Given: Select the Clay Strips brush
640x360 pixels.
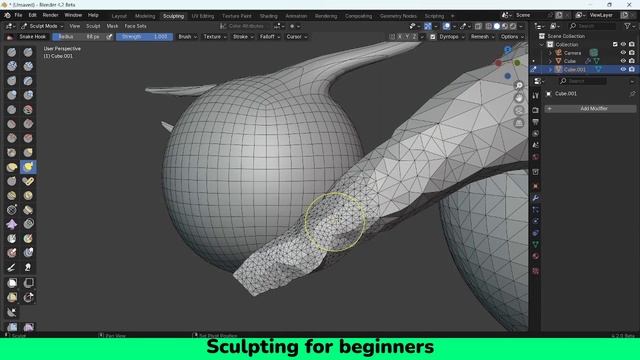Looking at the screenshot, I should point(28,66).
